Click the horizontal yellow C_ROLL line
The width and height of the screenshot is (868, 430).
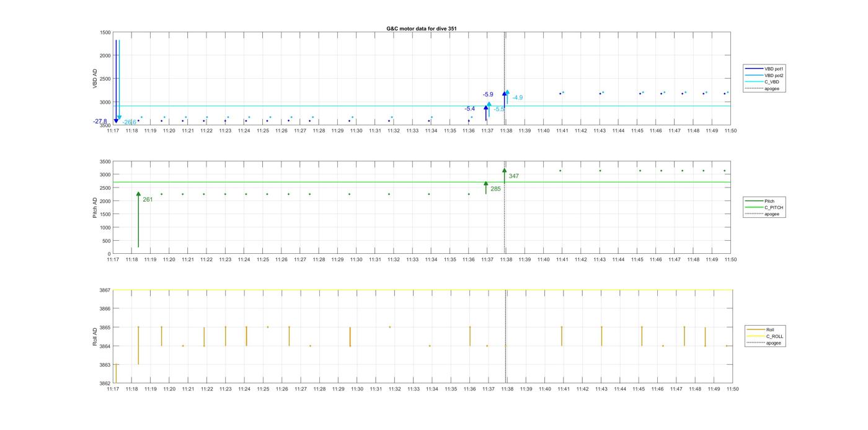[x=422, y=290]
